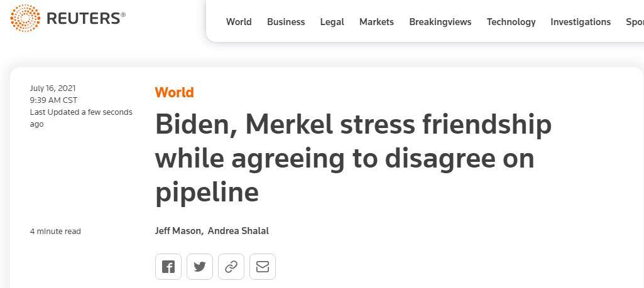Share article on Facebook

click(x=168, y=267)
